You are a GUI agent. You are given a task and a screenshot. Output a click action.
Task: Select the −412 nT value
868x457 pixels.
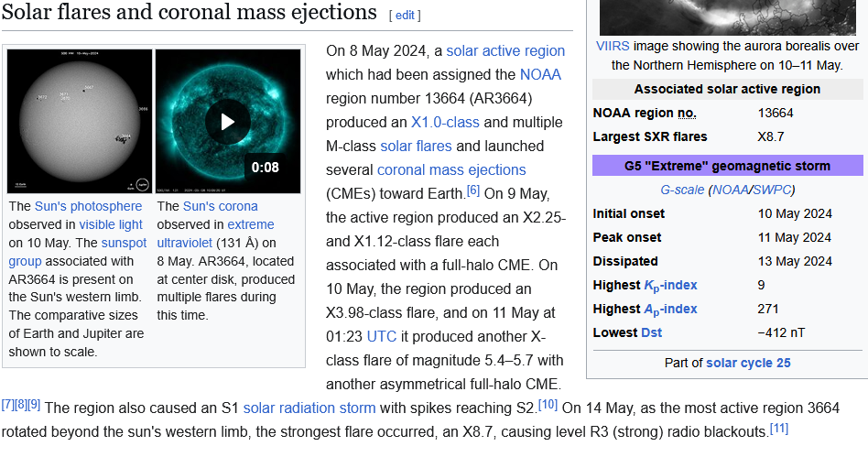(781, 333)
